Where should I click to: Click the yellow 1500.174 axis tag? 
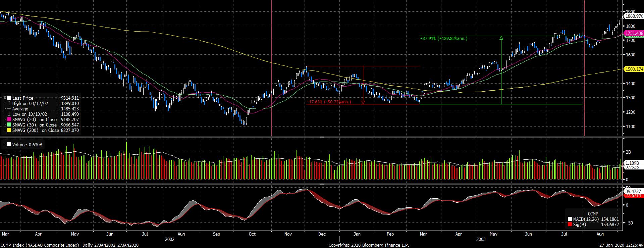634,69
